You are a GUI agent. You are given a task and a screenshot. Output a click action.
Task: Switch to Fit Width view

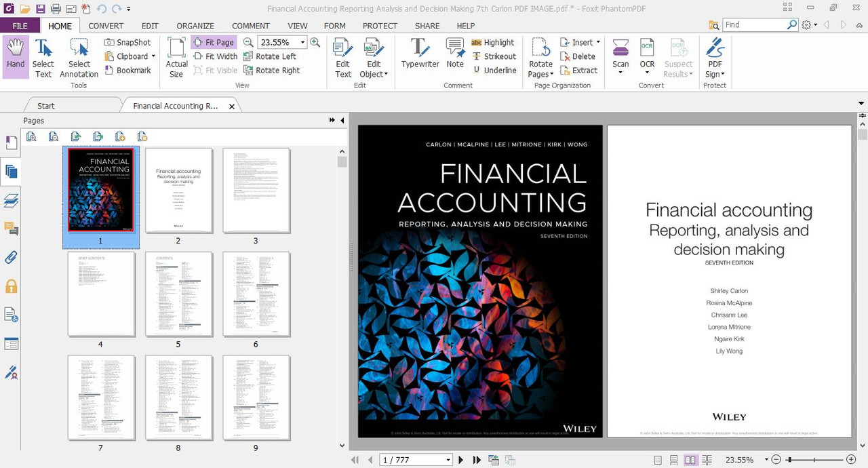(x=215, y=56)
